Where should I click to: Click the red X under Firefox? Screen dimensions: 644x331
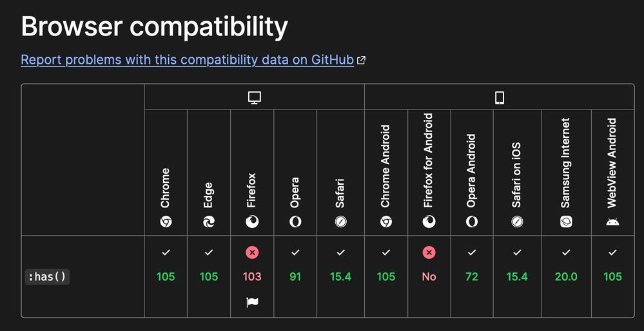point(252,252)
